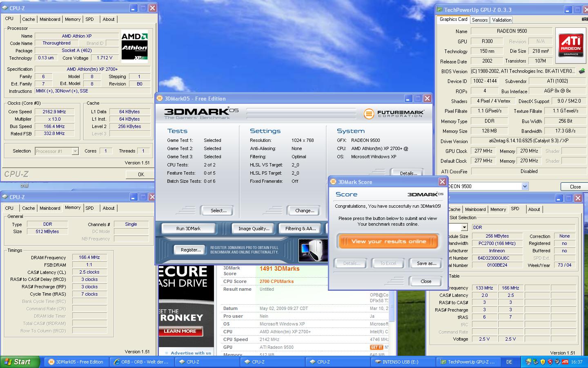Open the Windows Start menu
The width and height of the screenshot is (588, 368).
pos(20,362)
